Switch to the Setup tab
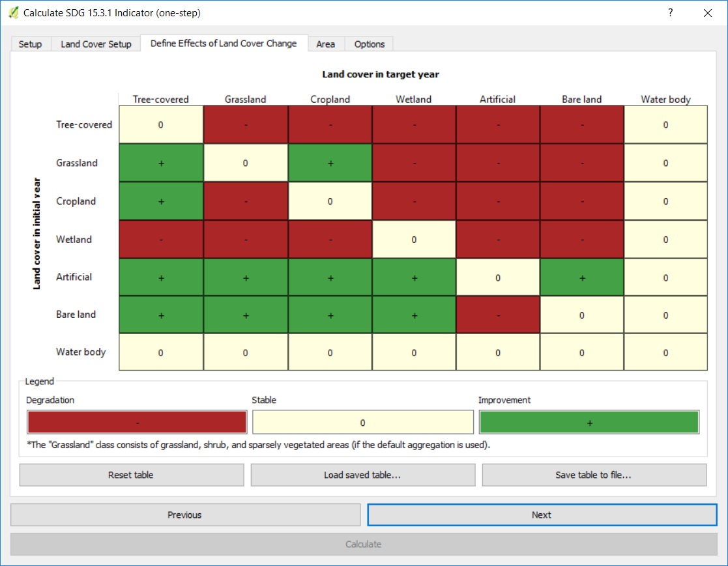This screenshot has height=566, width=728. tap(30, 44)
